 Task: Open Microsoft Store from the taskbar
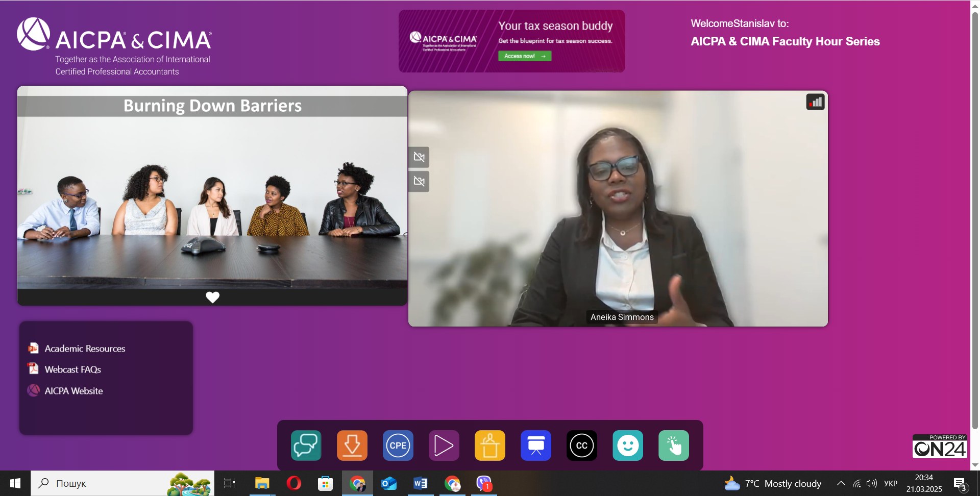(325, 483)
